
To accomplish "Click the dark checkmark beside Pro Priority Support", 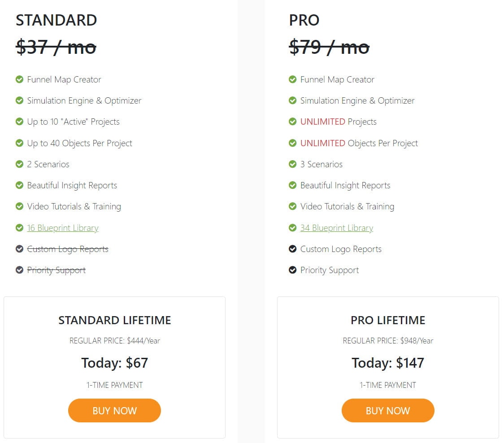I will [292, 270].
